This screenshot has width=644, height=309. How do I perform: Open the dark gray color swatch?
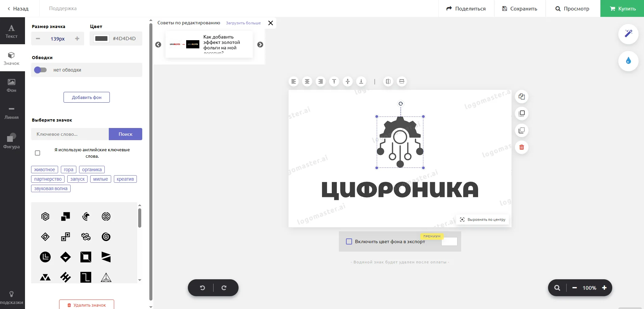pos(101,38)
